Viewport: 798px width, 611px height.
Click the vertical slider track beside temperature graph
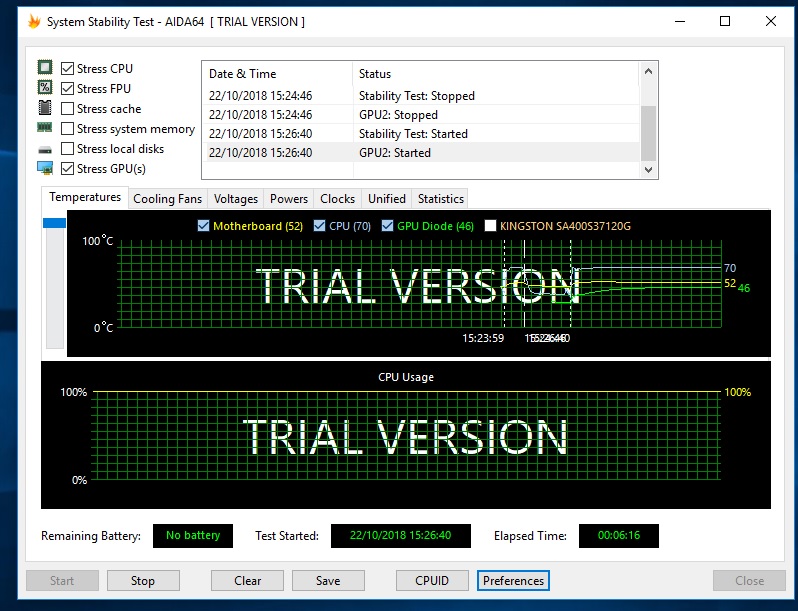click(x=54, y=288)
